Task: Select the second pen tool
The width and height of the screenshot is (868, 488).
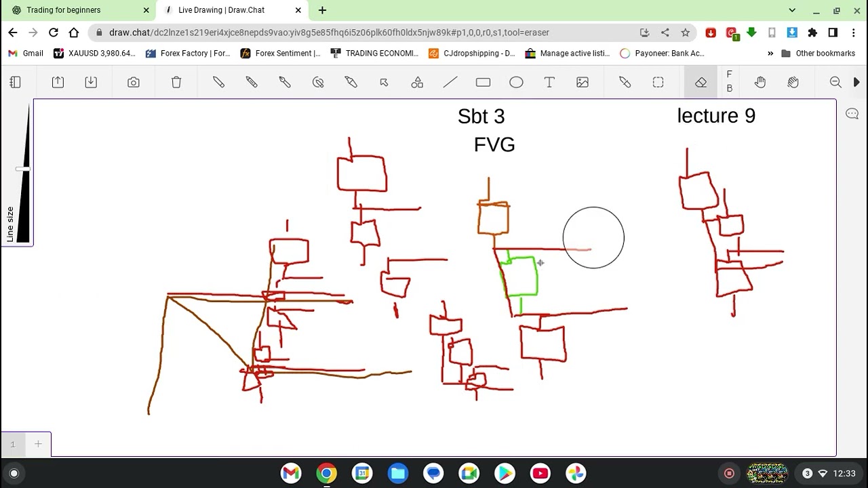Action: [252, 82]
